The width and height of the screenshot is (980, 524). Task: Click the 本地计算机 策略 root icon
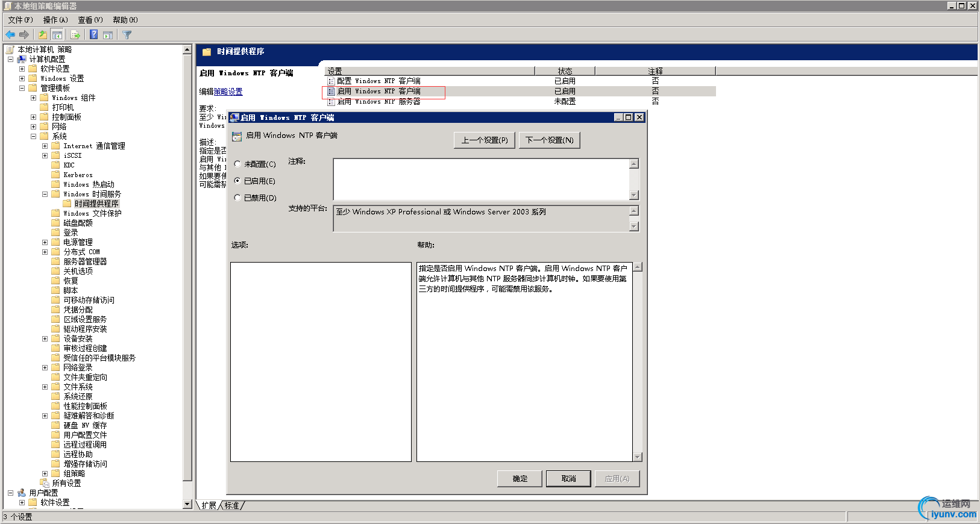pyautogui.click(x=10, y=49)
